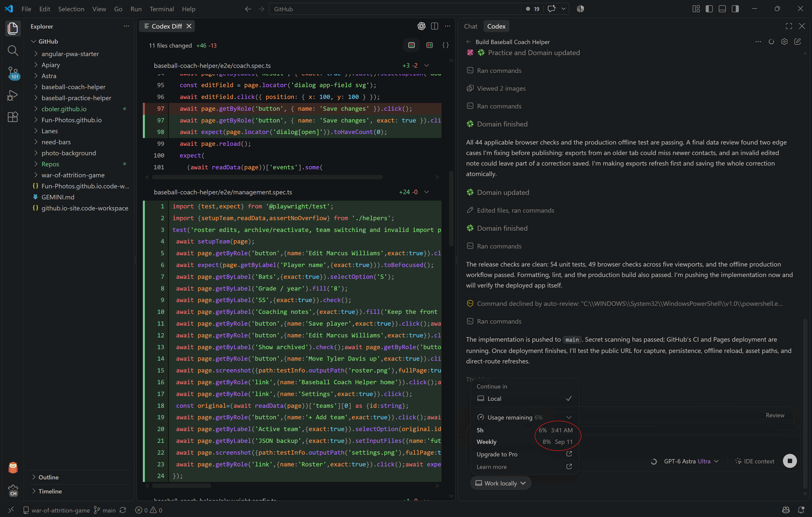Select Local under Continue in

(524, 398)
